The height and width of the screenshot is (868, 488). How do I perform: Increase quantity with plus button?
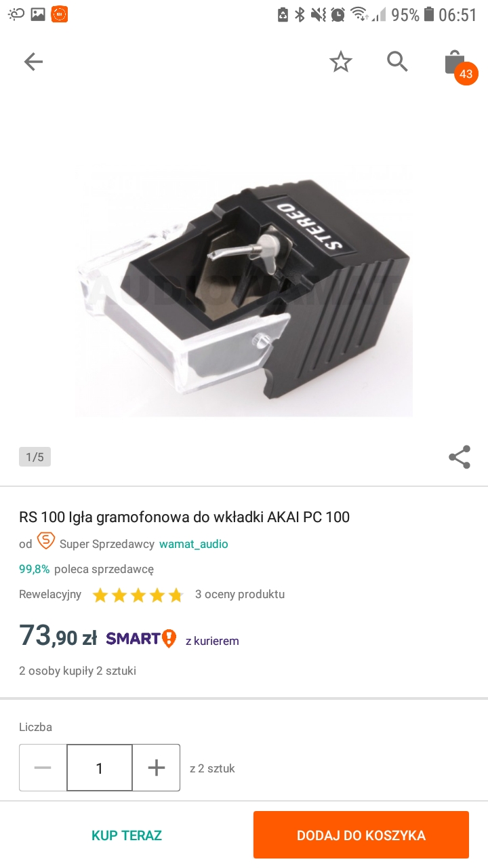coord(157,768)
